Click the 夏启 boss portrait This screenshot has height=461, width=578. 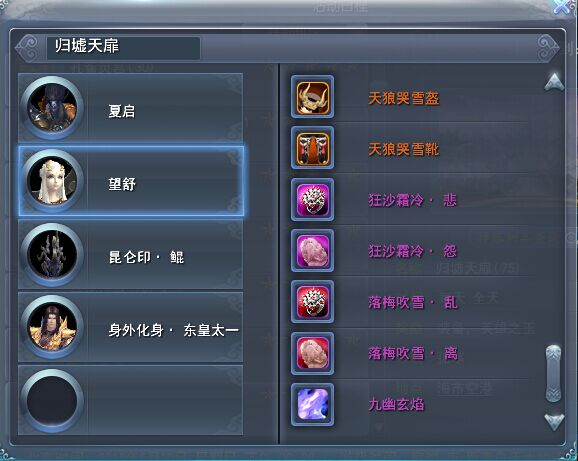click(x=52, y=108)
